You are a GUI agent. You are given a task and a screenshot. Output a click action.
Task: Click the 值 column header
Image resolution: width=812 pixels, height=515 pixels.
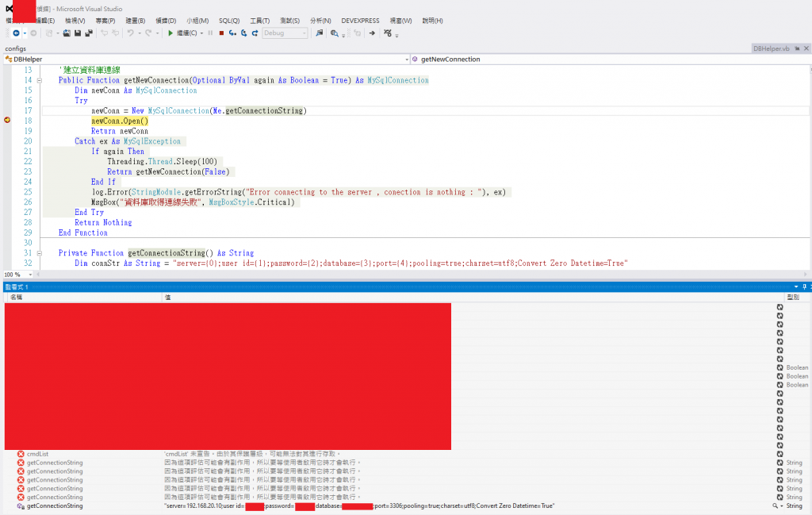168,297
